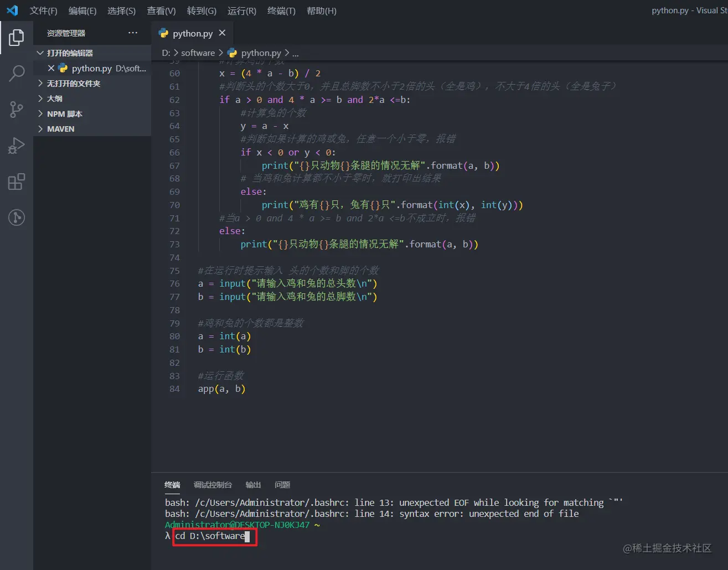Open the 文件(F) menu
728x570 pixels.
coord(43,11)
